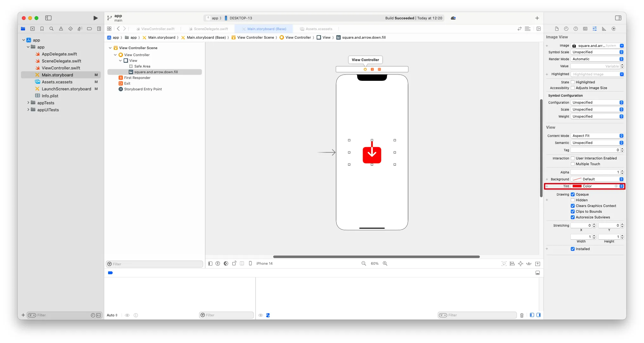
Task: Click the red Tint color swatch
Action: 577,186
